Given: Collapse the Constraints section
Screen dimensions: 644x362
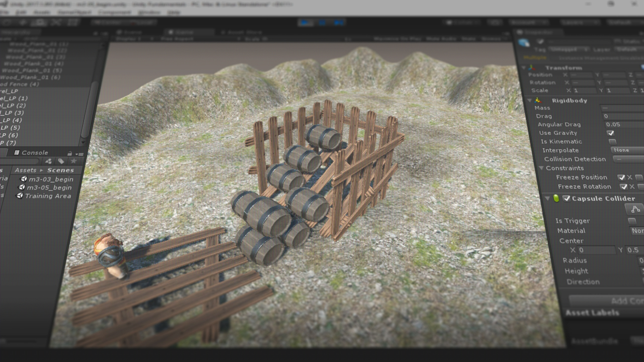Looking at the screenshot, I should (x=541, y=168).
